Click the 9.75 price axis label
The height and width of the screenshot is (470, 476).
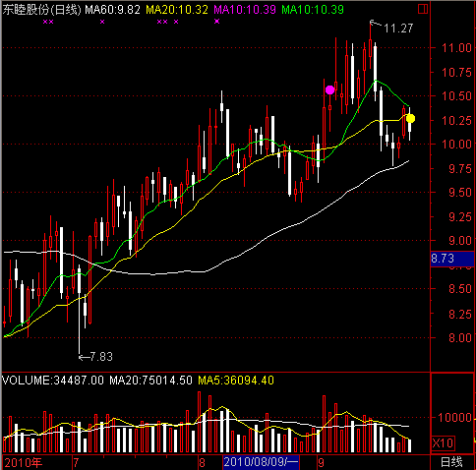(460, 169)
